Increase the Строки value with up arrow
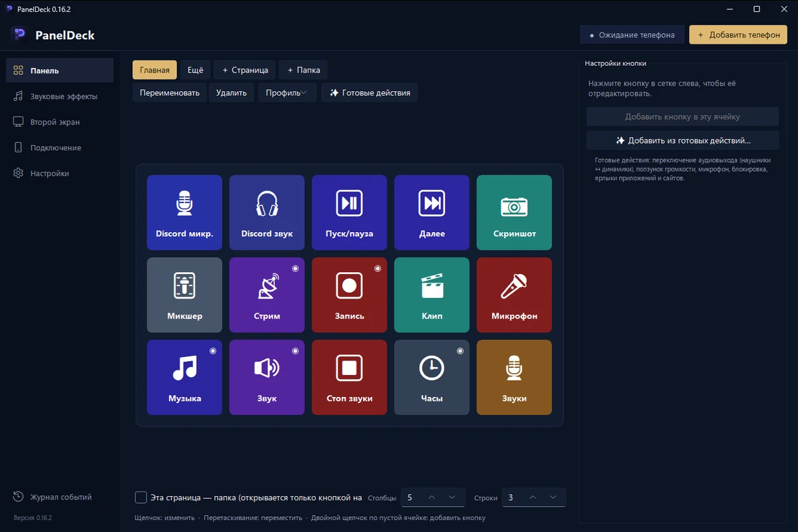 (533, 497)
